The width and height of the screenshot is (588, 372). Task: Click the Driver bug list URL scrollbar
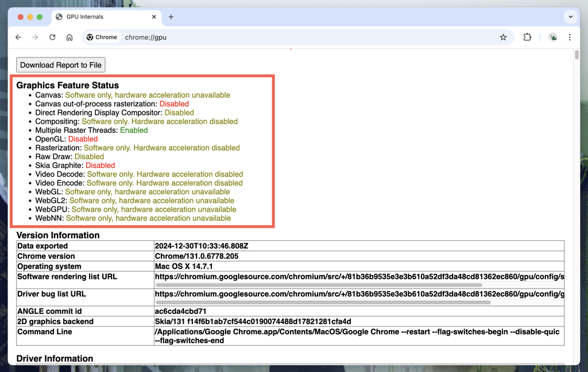click(x=323, y=302)
